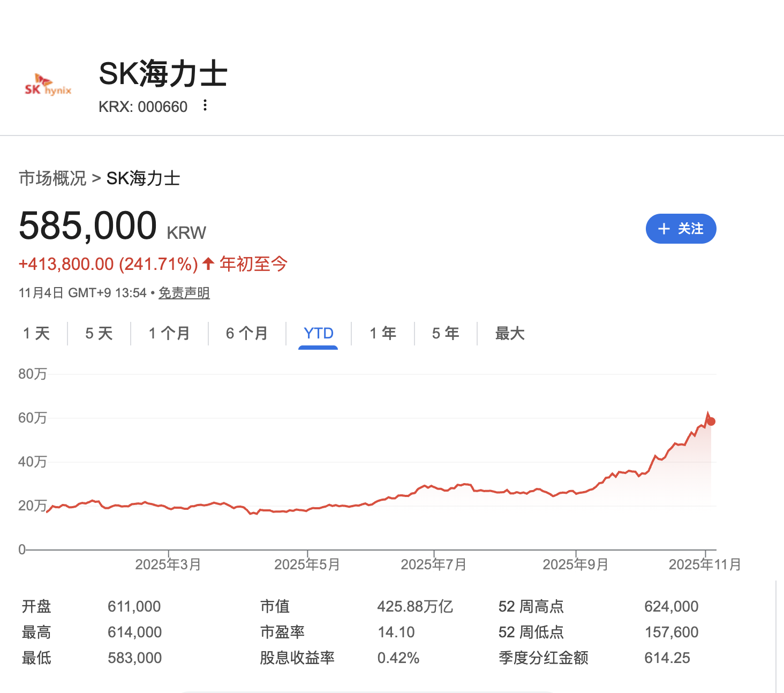The height and width of the screenshot is (693, 784).
Task: Switch to the 5年 chart range
Action: [445, 333]
